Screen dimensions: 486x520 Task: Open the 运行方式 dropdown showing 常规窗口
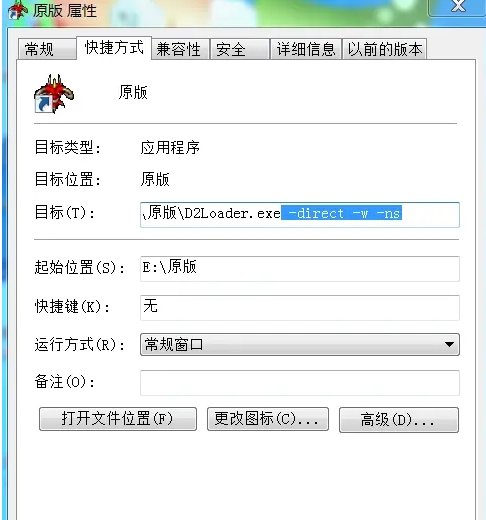click(300, 344)
